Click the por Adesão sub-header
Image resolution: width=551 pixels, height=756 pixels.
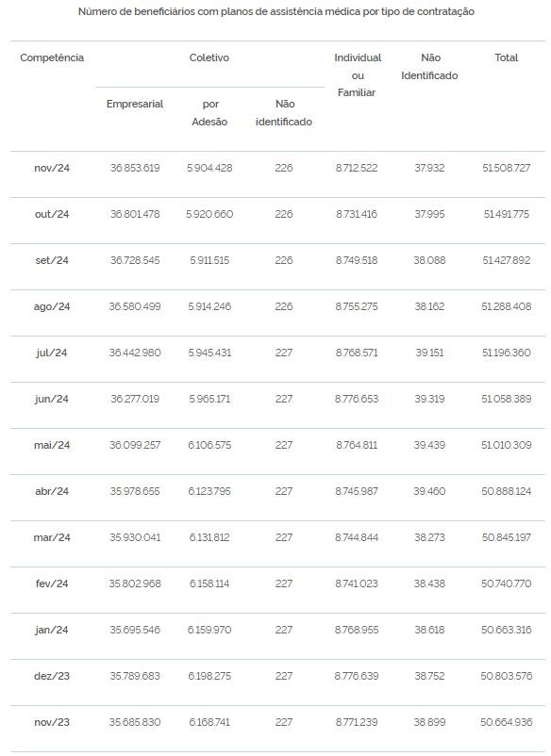click(x=209, y=113)
